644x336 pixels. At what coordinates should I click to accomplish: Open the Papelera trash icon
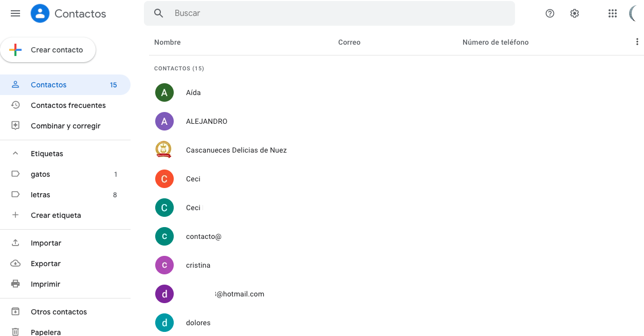(15, 332)
